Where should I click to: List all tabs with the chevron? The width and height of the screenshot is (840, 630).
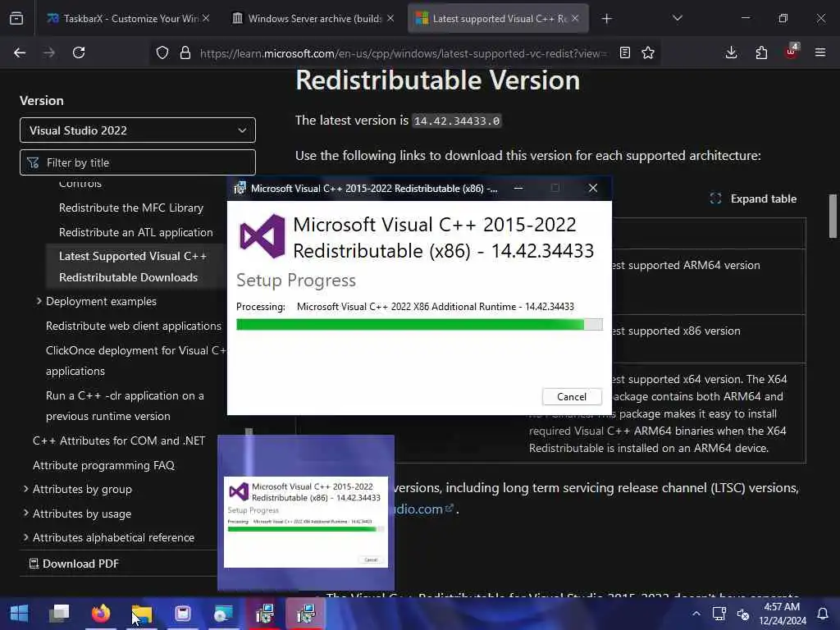pyautogui.click(x=677, y=18)
